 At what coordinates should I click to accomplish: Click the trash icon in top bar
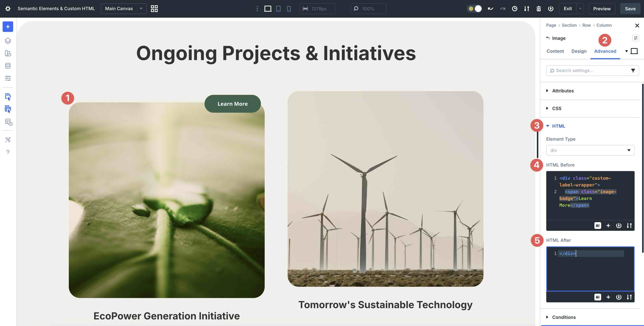(x=539, y=9)
